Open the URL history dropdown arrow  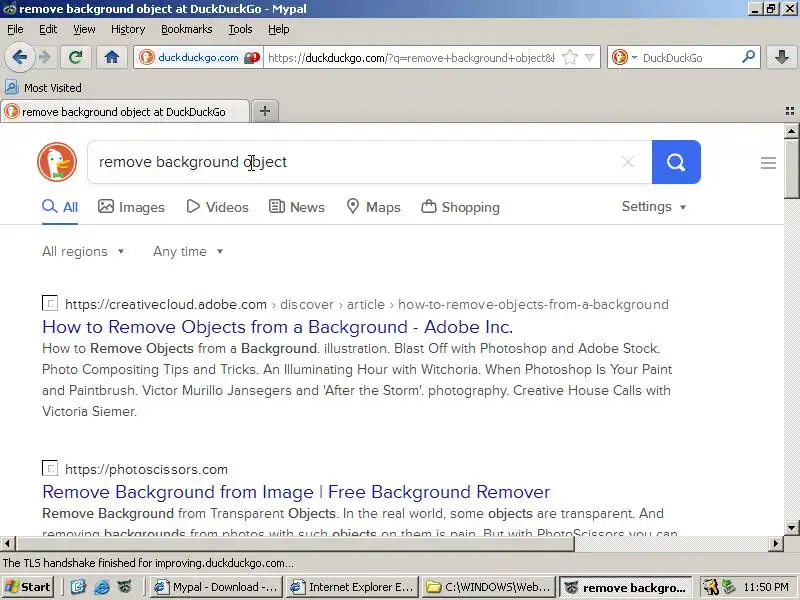(x=589, y=58)
